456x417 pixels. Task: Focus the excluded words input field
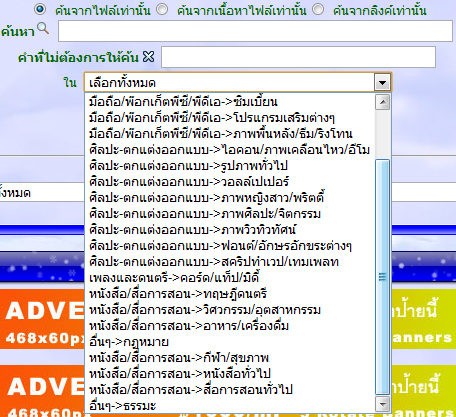point(299,57)
